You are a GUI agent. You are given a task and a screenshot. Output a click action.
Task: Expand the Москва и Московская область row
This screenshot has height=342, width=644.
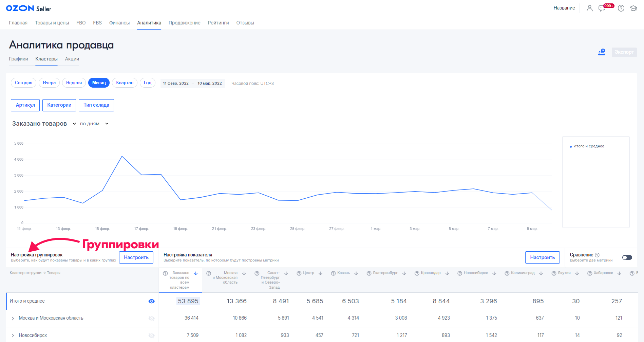pos(13,318)
